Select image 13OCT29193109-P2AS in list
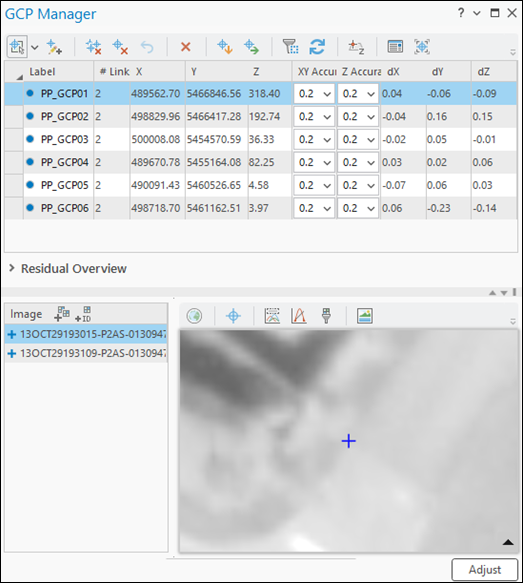523x583 pixels. coord(86,353)
